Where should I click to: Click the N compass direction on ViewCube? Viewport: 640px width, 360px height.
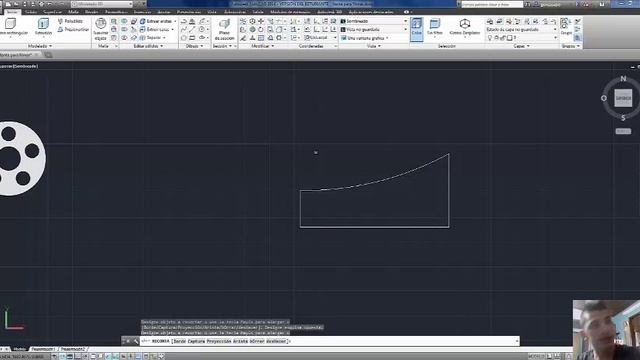coord(623,78)
